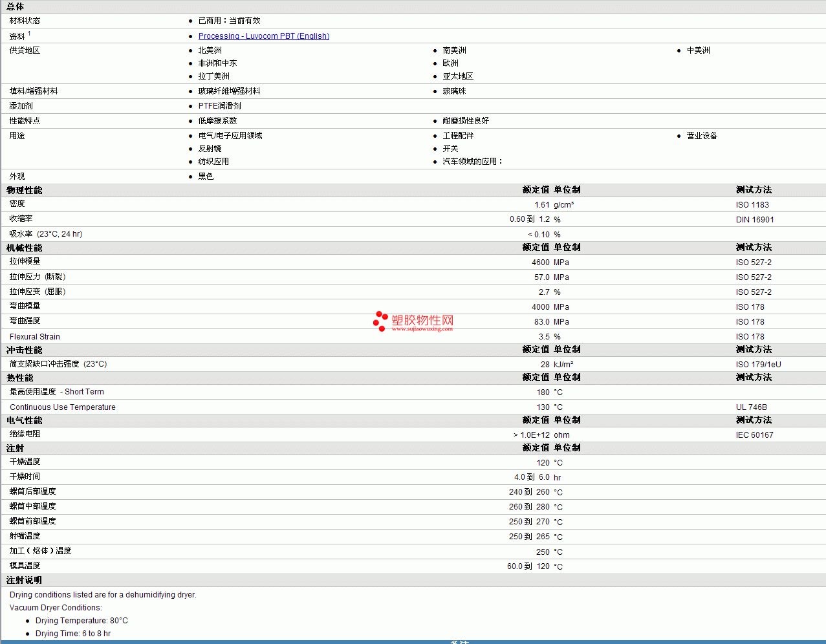Click the Continuous Use Temperature row label
The width and height of the screenshot is (826, 644).
point(63,407)
